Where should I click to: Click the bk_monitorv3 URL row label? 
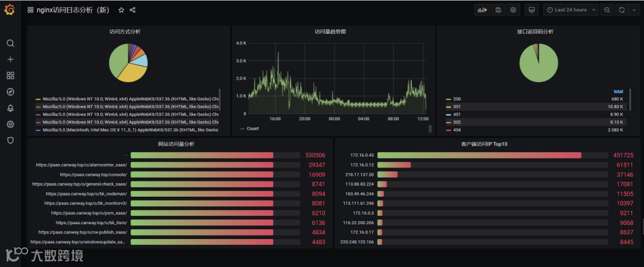85,203
